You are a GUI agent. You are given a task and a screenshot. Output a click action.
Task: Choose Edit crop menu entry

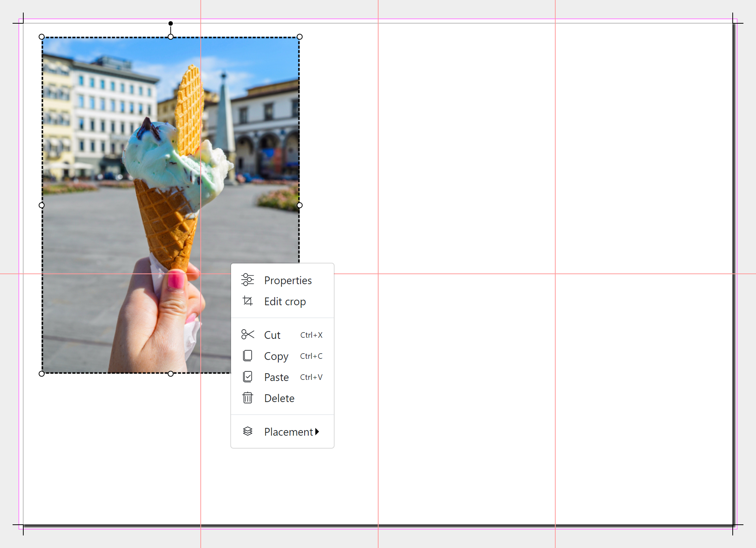tap(285, 302)
